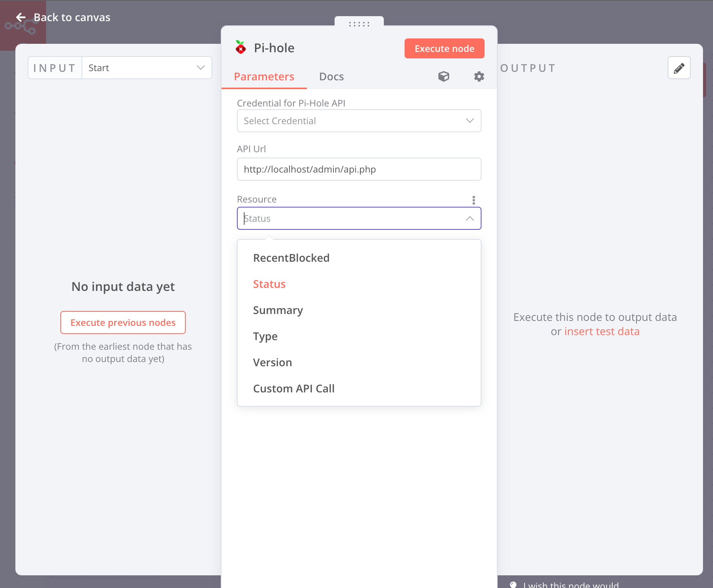Switch to the Parameters tab
The height and width of the screenshot is (588, 713).
click(x=264, y=76)
